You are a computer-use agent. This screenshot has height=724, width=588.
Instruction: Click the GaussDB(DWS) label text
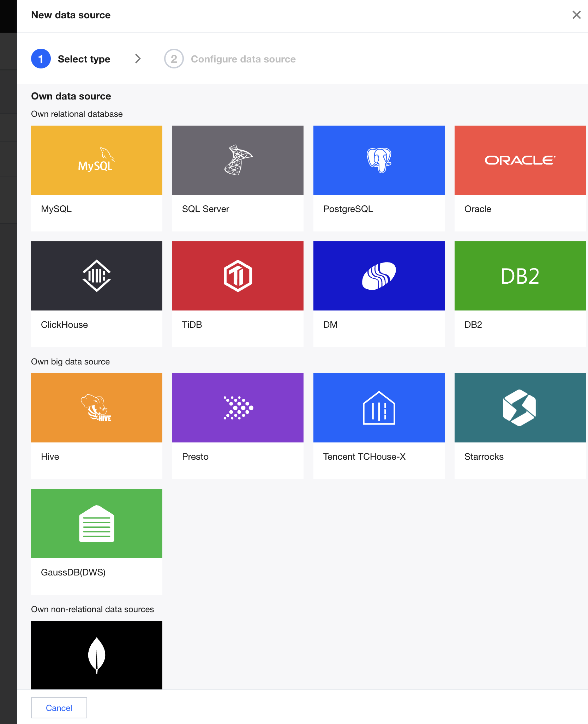[x=73, y=572]
